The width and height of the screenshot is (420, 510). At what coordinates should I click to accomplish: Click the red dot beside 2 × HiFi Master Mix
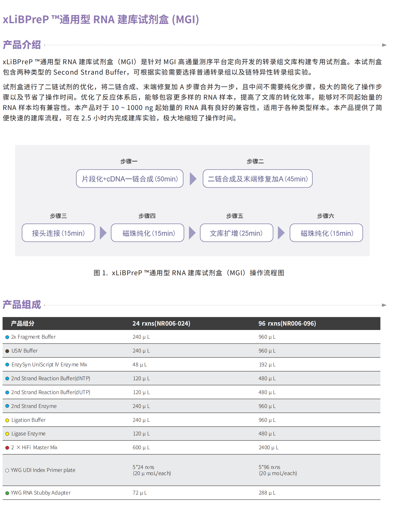click(x=7, y=448)
